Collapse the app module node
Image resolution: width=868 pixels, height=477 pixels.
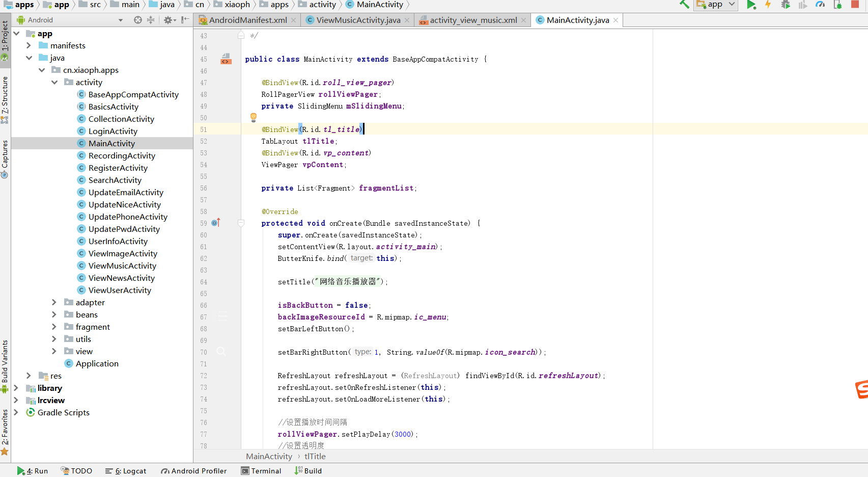tap(16, 34)
